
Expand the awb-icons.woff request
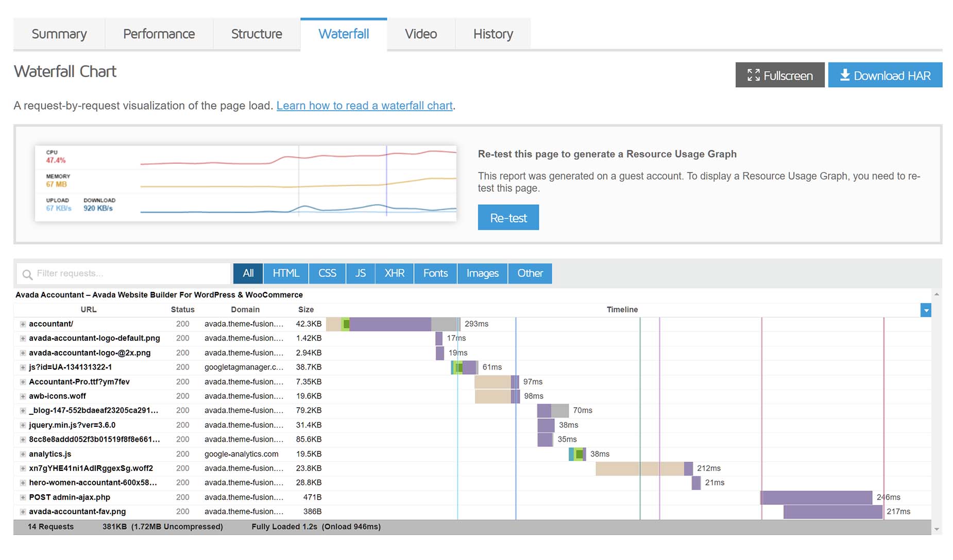tap(23, 396)
